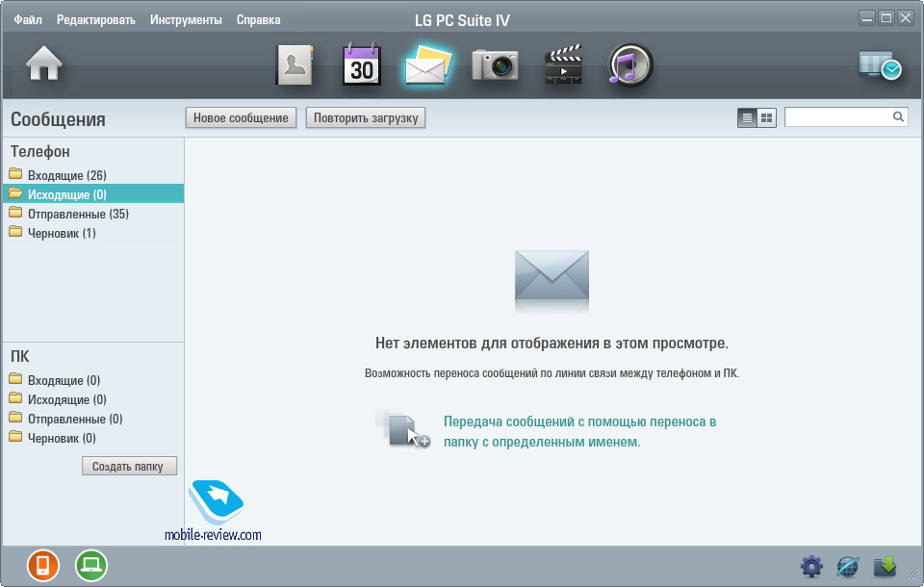924x587 pixels.
Task: Click the link about transferring messages to a folder
Action: click(x=579, y=431)
